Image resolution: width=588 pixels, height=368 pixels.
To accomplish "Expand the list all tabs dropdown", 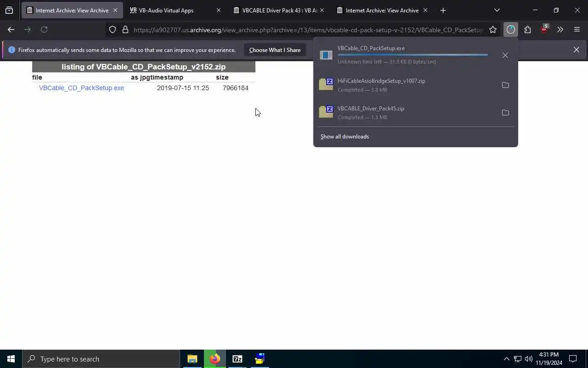I will pos(497,10).
